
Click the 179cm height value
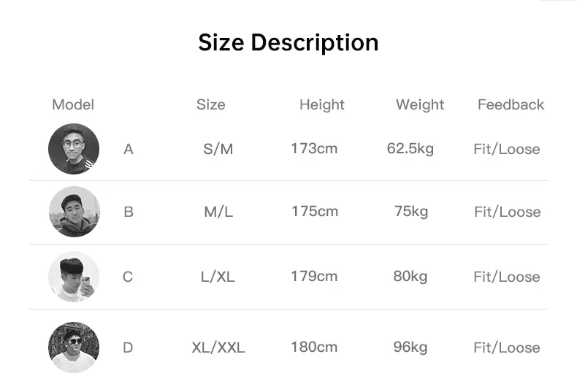(x=314, y=277)
